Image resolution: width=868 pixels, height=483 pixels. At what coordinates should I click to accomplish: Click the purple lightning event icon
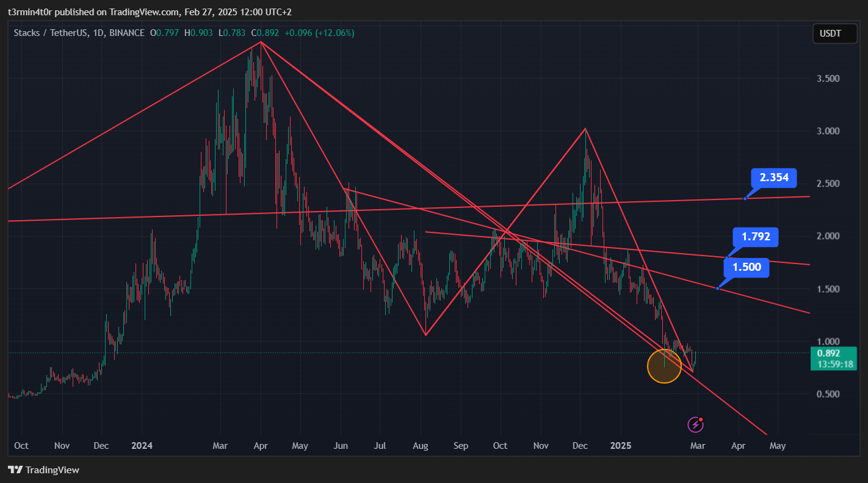pyautogui.click(x=695, y=424)
